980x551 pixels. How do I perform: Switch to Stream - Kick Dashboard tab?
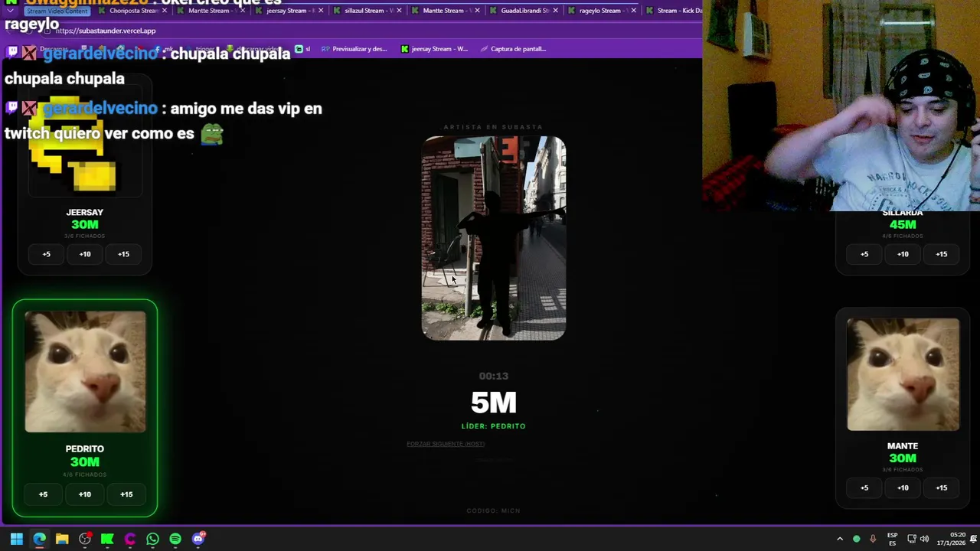click(674, 11)
